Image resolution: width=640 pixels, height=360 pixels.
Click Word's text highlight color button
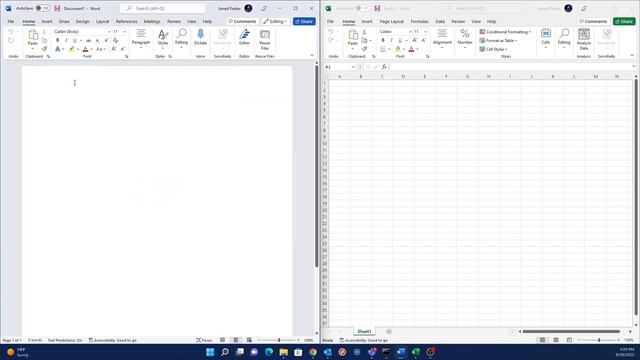point(72,49)
